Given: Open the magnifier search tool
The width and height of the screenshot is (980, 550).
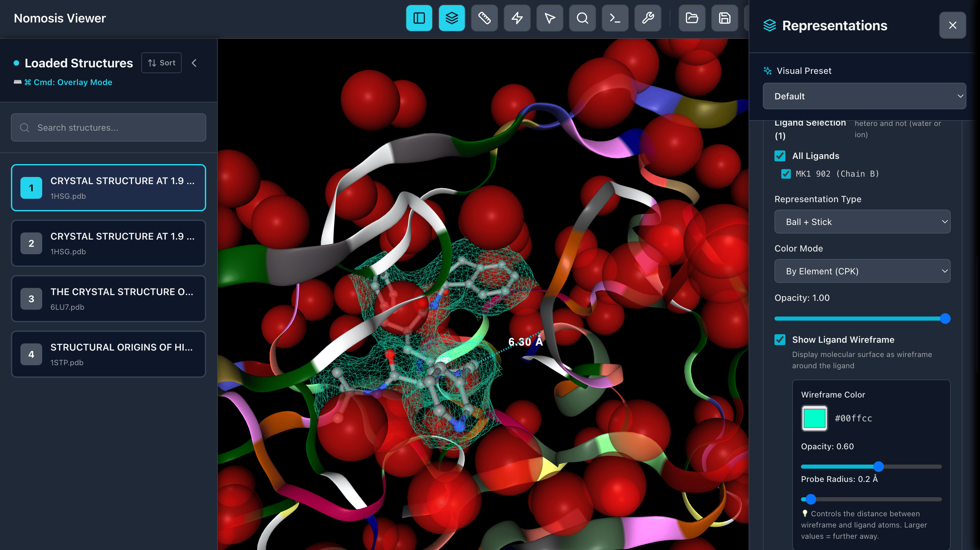Looking at the screenshot, I should tap(583, 18).
